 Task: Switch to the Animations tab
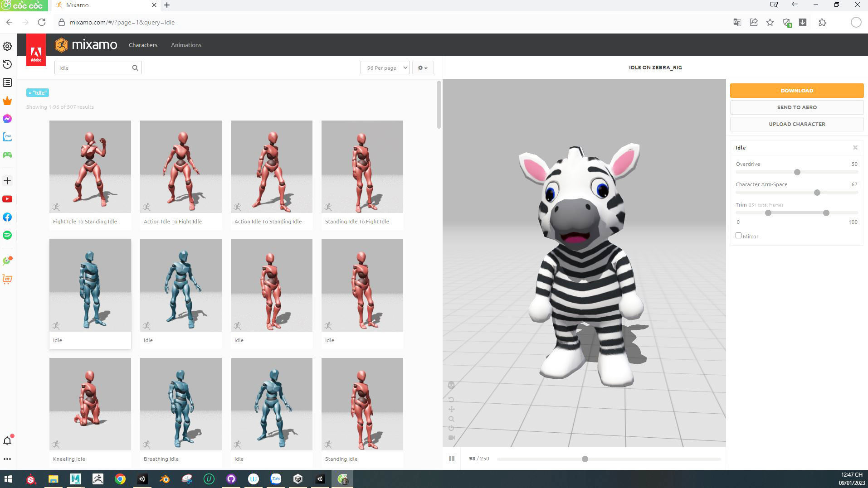tap(186, 45)
